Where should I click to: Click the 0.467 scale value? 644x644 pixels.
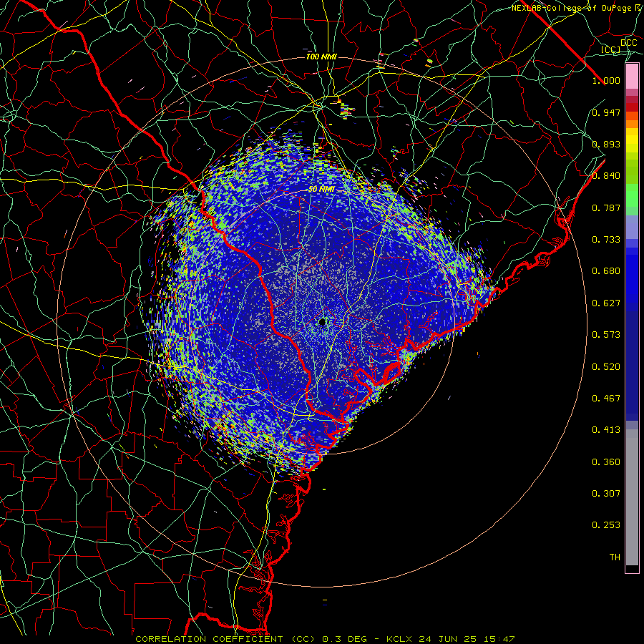point(606,399)
